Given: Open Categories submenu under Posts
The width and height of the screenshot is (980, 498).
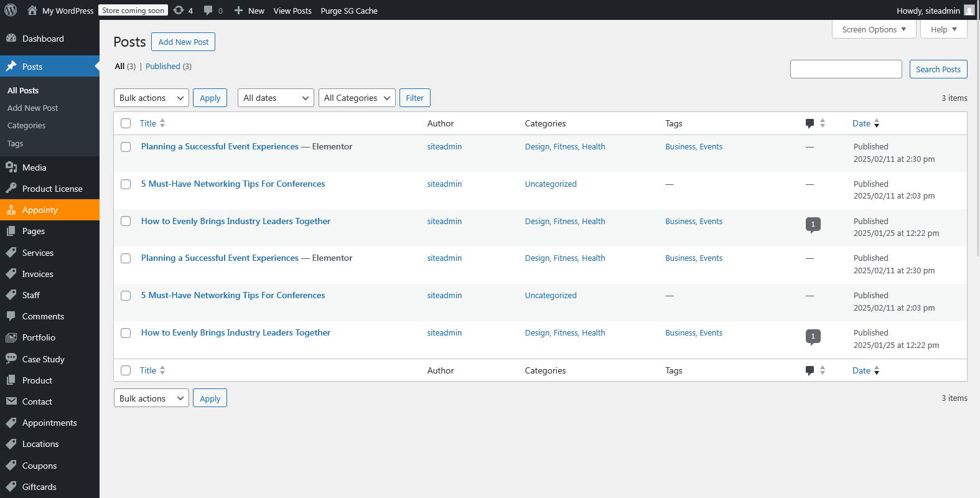Looking at the screenshot, I should (x=26, y=125).
